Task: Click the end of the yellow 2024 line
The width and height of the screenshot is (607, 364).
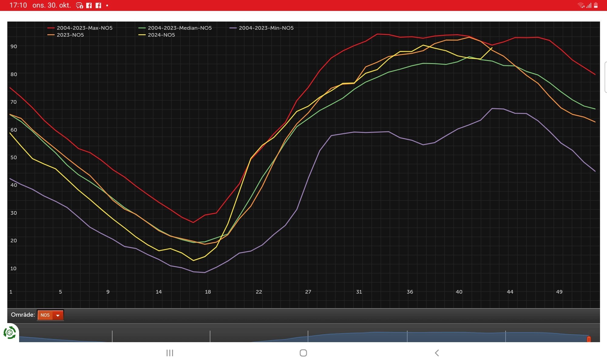Action: 492,48
